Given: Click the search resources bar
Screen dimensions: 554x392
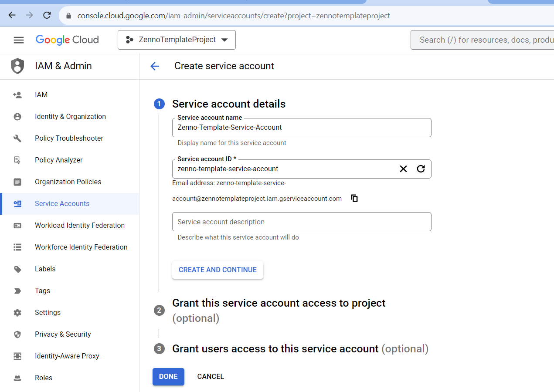Looking at the screenshot, I should 482,40.
